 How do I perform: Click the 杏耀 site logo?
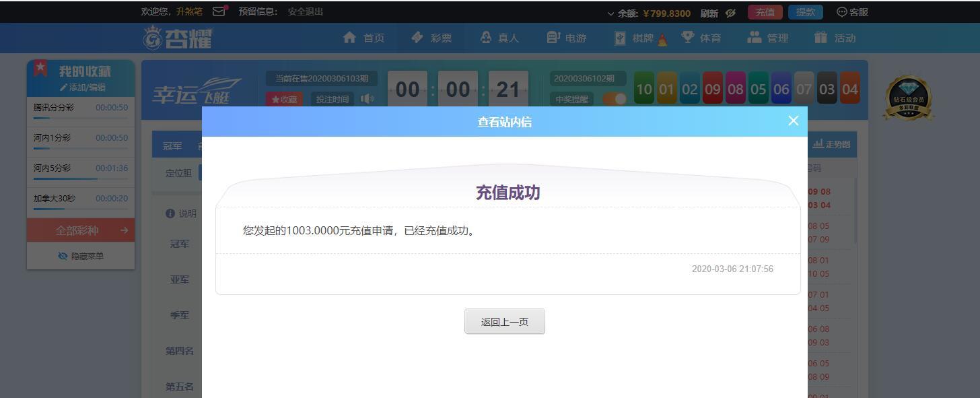pyautogui.click(x=178, y=38)
